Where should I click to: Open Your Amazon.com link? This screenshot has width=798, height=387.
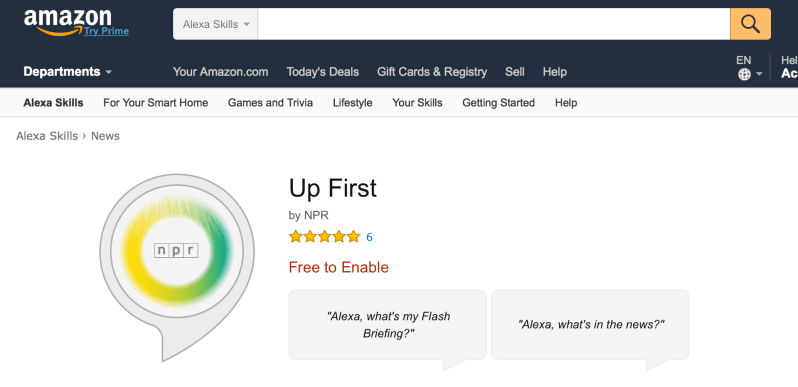(220, 72)
